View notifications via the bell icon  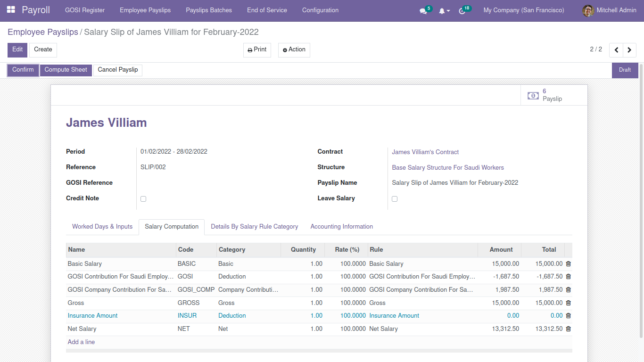[x=442, y=10]
